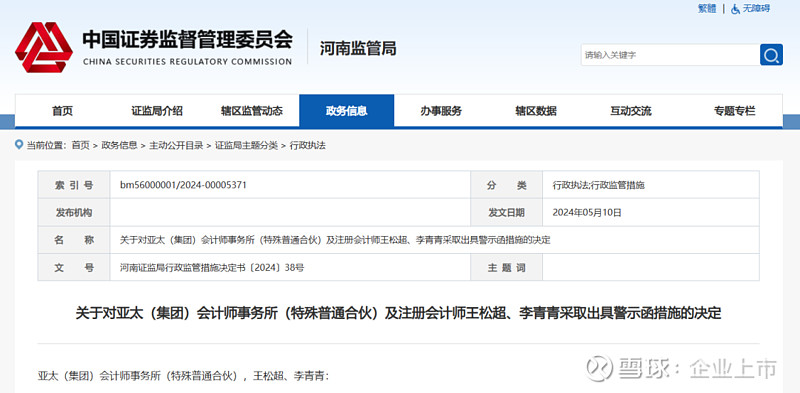800x393 pixels.
Task: Click 主动公开目录 in the breadcrumb
Action: (x=176, y=145)
